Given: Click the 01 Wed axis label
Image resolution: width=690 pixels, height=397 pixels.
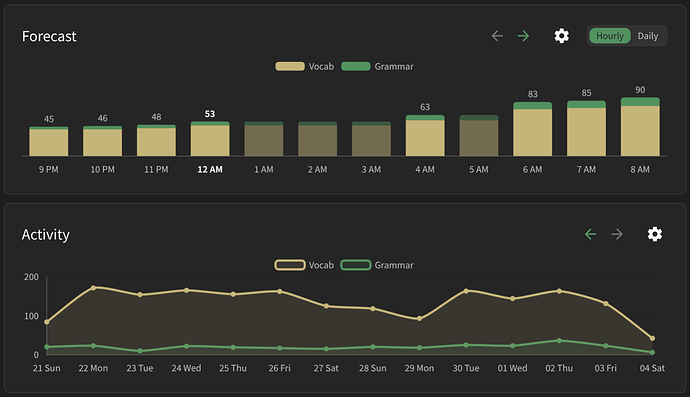Looking at the screenshot, I should pos(512,368).
